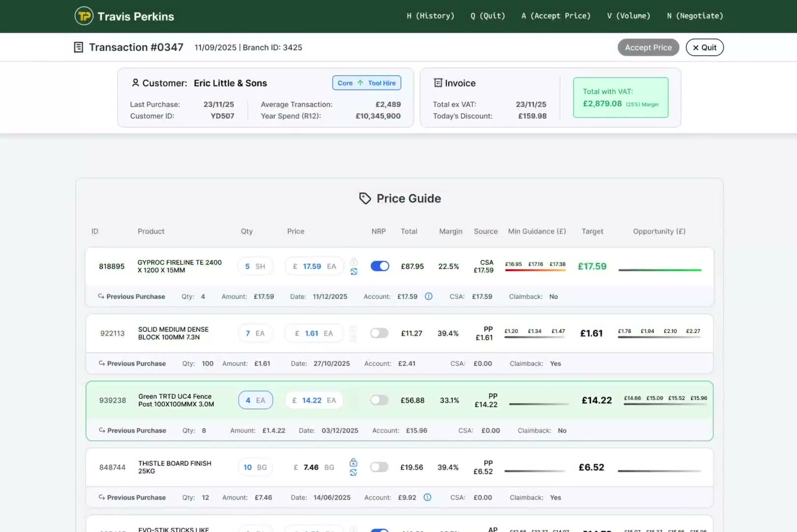Click Previous Purchase arrow icon under SOLID MEDIUM DENSE BLOCK
This screenshot has height=532, width=797.
click(102, 363)
